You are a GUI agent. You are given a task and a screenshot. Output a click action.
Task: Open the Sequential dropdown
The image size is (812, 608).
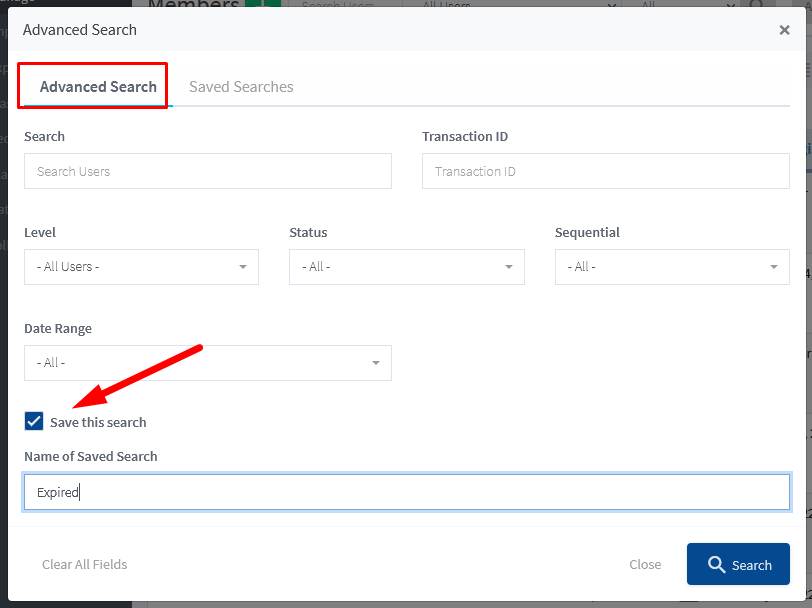point(672,267)
